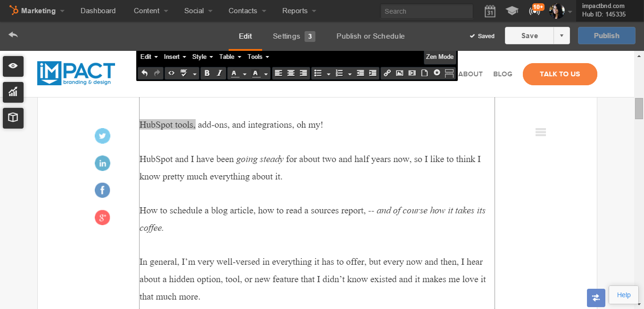Image resolution: width=644 pixels, height=309 pixels.
Task: Open the Academy graduation cap icon
Action: point(512,11)
